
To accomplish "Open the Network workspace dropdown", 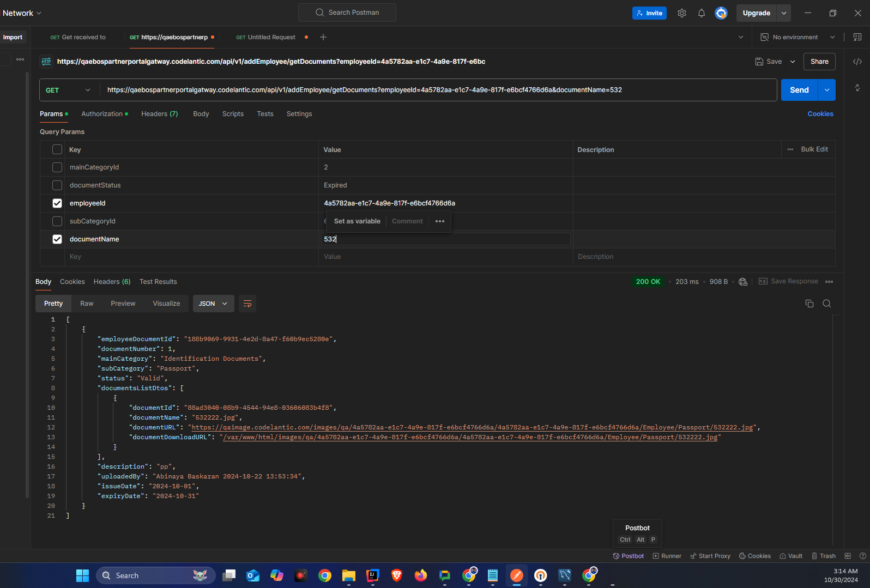I will click(x=22, y=13).
